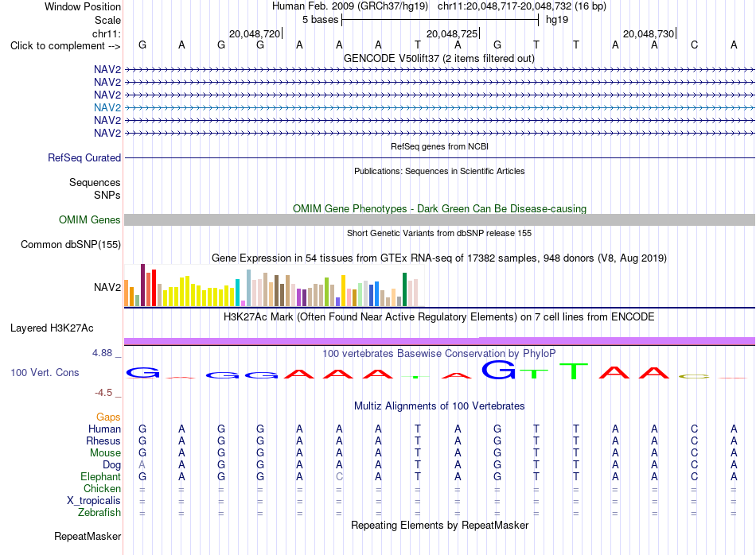
Task: Click the 20,048,720 position marker
Action: [255, 33]
